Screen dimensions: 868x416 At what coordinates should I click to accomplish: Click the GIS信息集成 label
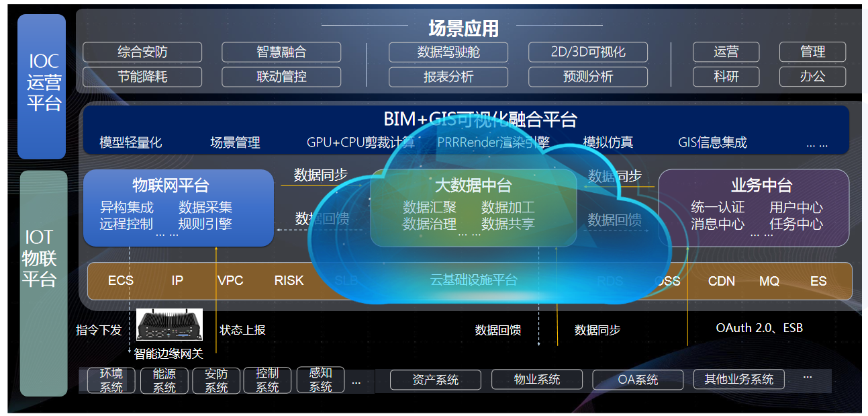(x=712, y=142)
